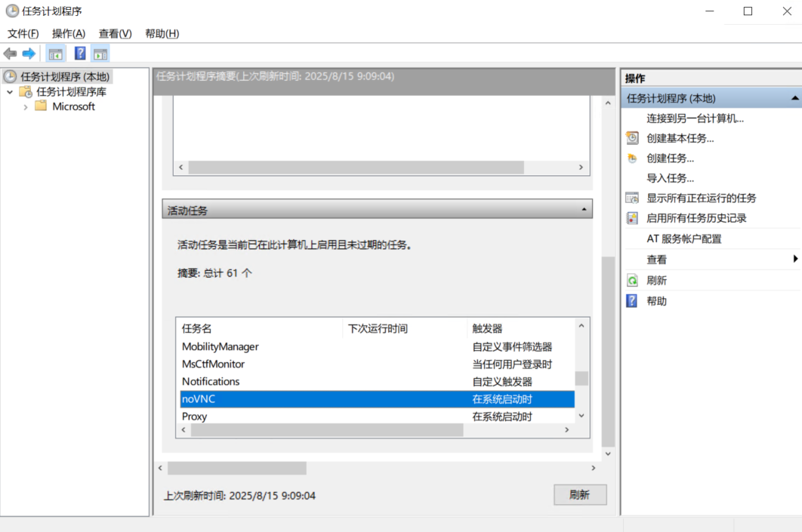802x532 pixels.
Task: Open the 帮助(H) menu
Action: (162, 34)
